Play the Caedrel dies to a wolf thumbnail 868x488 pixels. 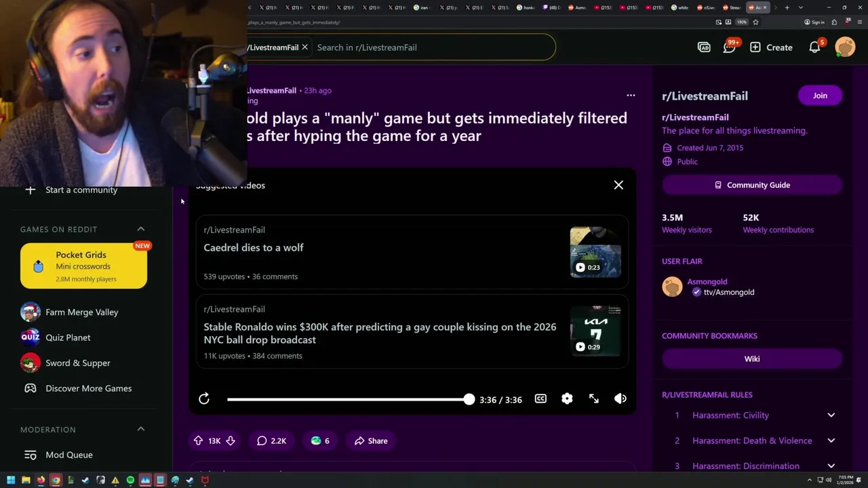[x=595, y=252]
